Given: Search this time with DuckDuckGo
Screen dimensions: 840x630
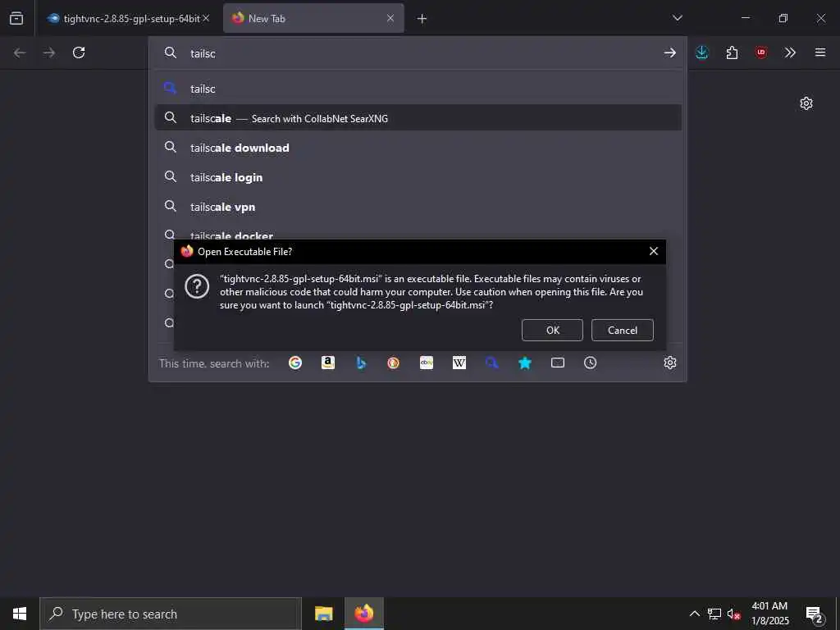Looking at the screenshot, I should [393, 363].
